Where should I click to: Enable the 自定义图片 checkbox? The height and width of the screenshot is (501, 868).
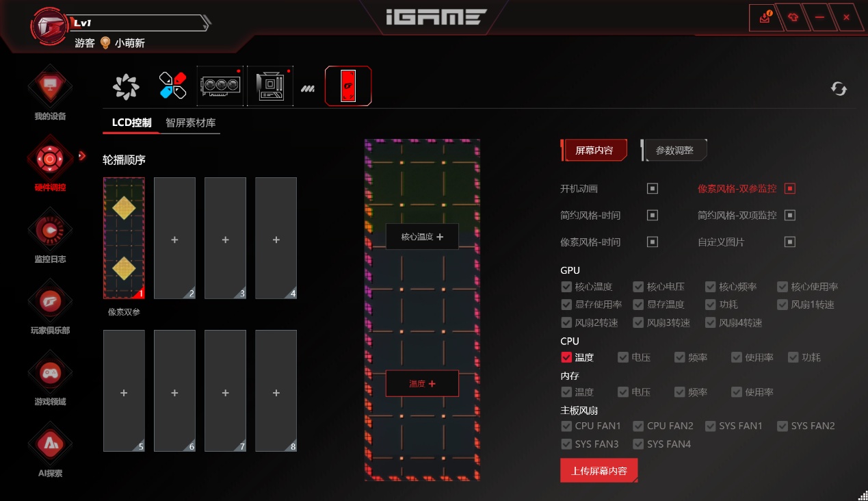tap(790, 242)
